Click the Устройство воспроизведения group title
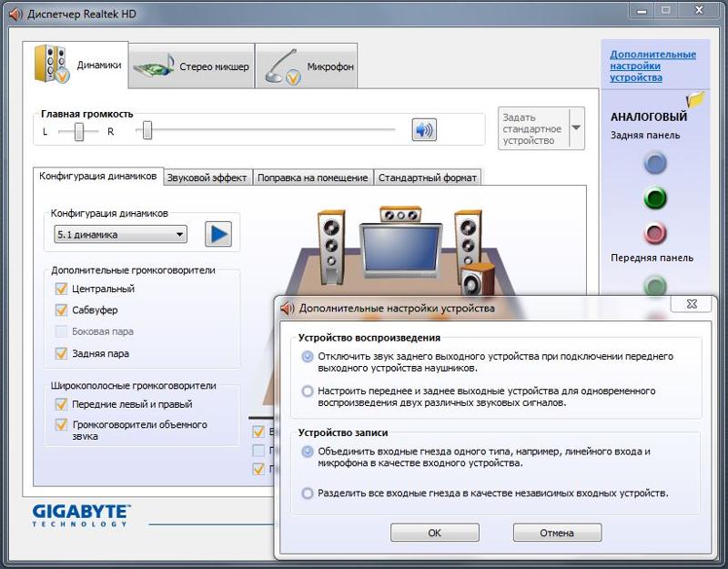 click(369, 338)
